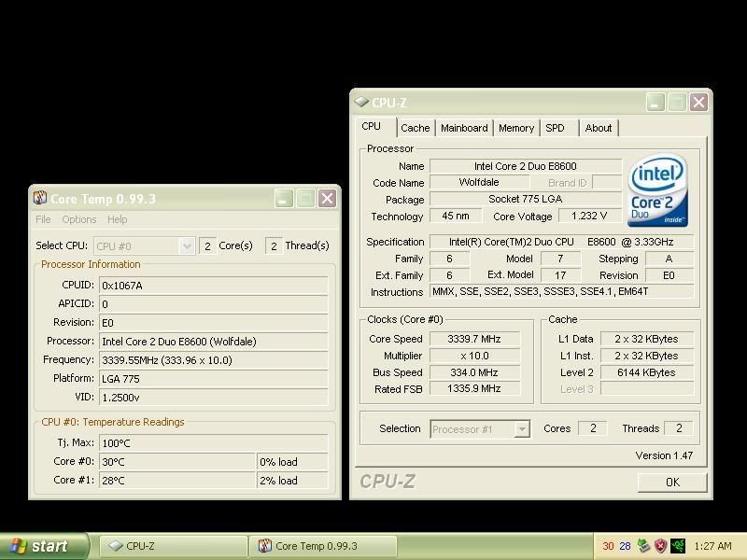Minimize the CPU-Z window

tap(655, 102)
